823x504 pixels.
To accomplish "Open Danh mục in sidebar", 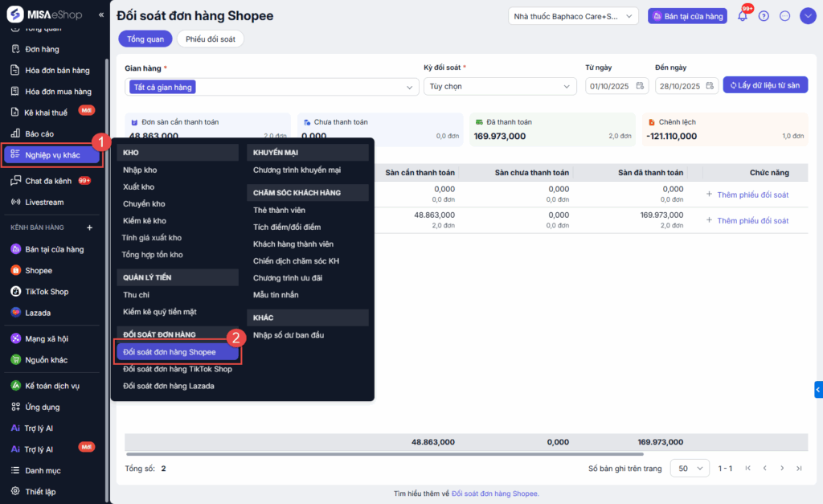I will [43, 470].
